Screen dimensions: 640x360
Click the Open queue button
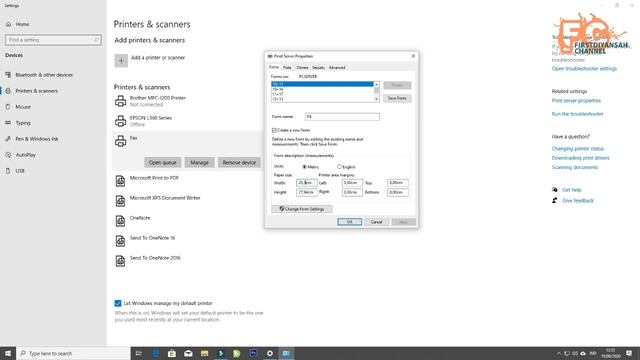point(162,162)
